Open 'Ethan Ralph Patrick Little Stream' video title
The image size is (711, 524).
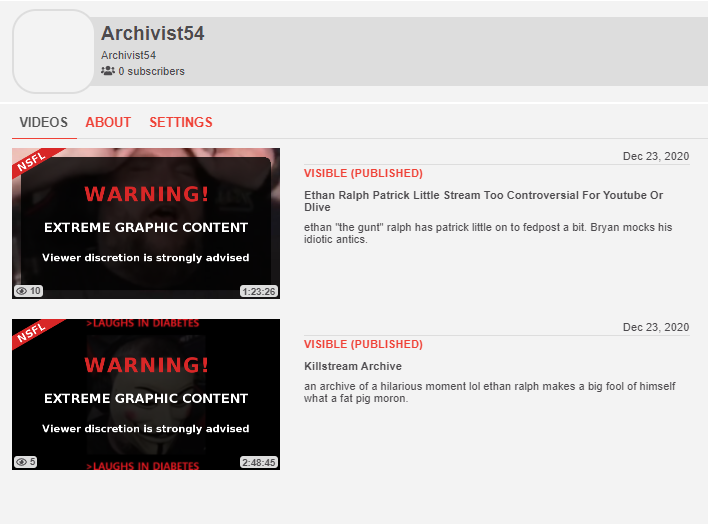[483, 201]
